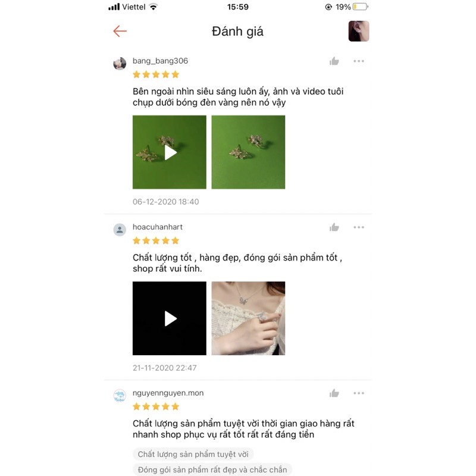476x476 pixels.
Task: View necklace and ring review photo
Action: point(248,318)
